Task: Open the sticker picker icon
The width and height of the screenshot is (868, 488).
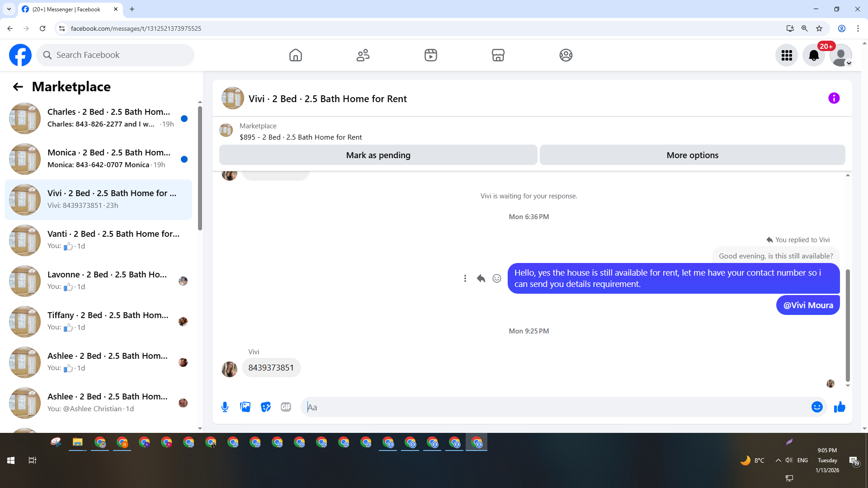Action: pyautogui.click(x=266, y=407)
